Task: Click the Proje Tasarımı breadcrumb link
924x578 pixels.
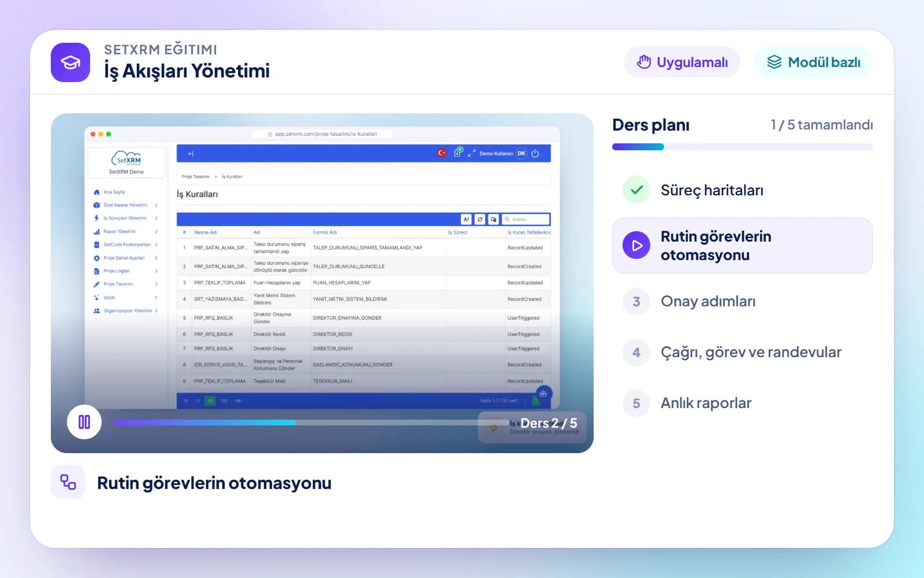Action: [x=196, y=177]
